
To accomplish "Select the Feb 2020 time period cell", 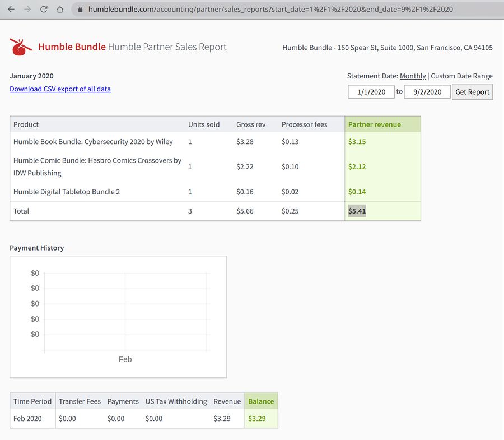I will (x=27, y=419).
